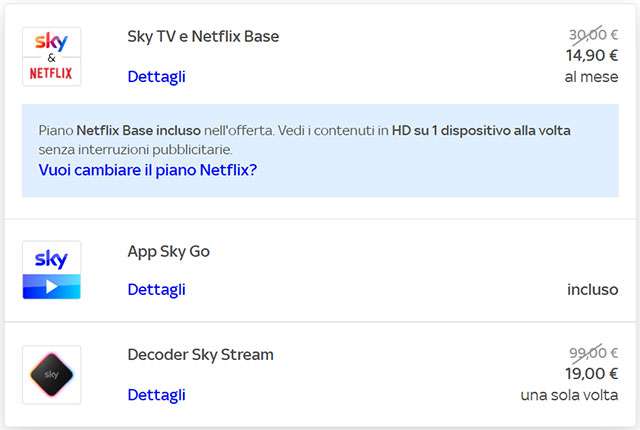Click the 19,00 € decoder price
This screenshot has height=430, width=640.
591,373
